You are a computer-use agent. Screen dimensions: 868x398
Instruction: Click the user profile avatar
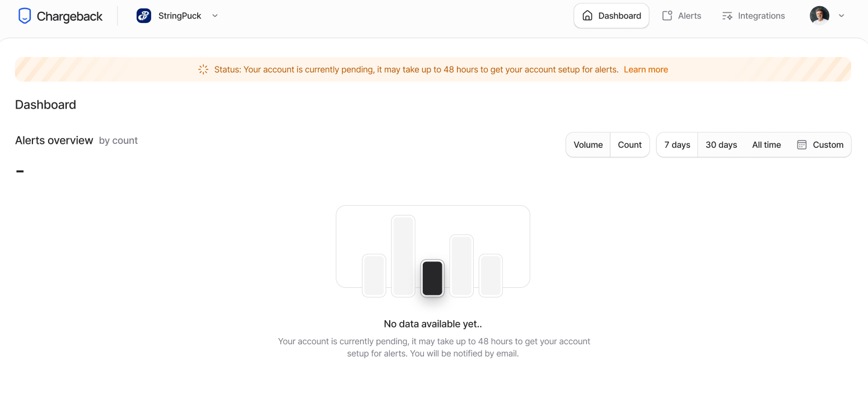(819, 16)
